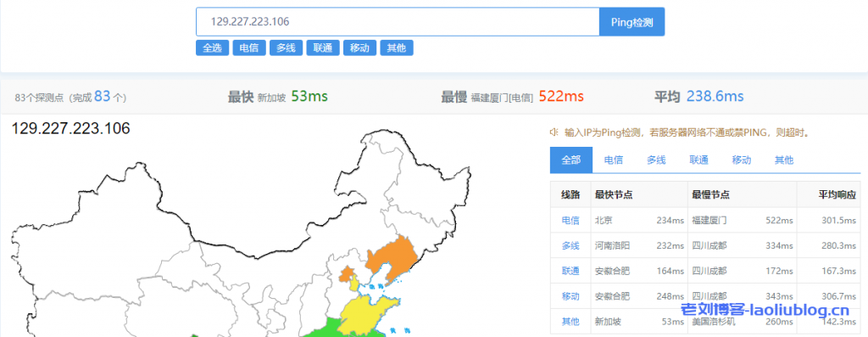Click the 线路 column header
Image resolution: width=868 pixels, height=337 pixels.
click(570, 194)
